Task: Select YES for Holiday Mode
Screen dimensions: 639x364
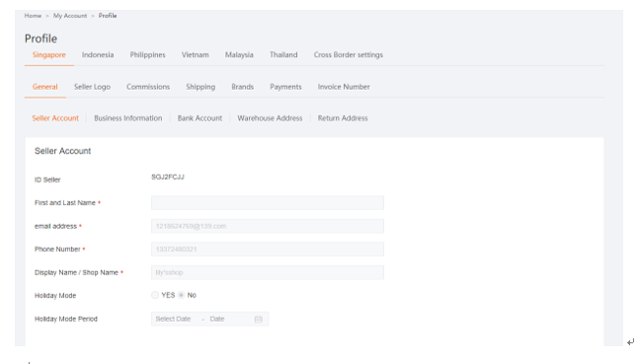Action: pyautogui.click(x=155, y=295)
